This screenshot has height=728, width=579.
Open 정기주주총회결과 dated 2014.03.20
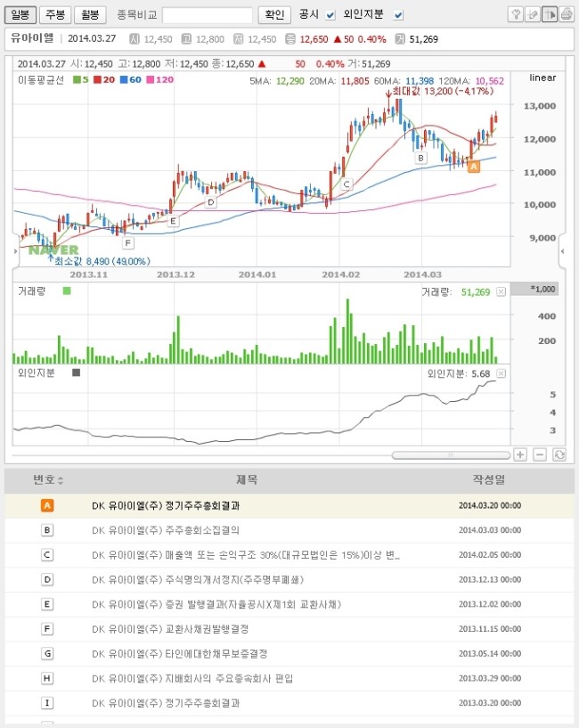click(166, 505)
